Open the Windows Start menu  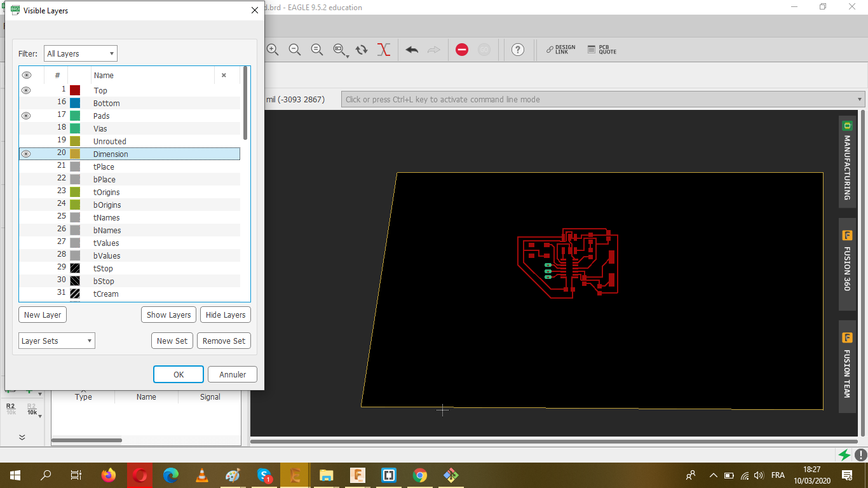(x=15, y=475)
